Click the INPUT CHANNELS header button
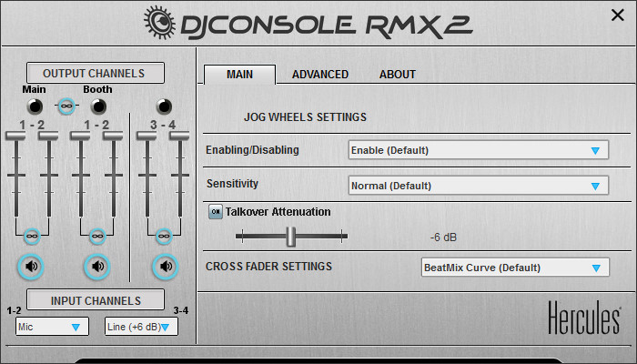637x364 pixels. (96, 300)
